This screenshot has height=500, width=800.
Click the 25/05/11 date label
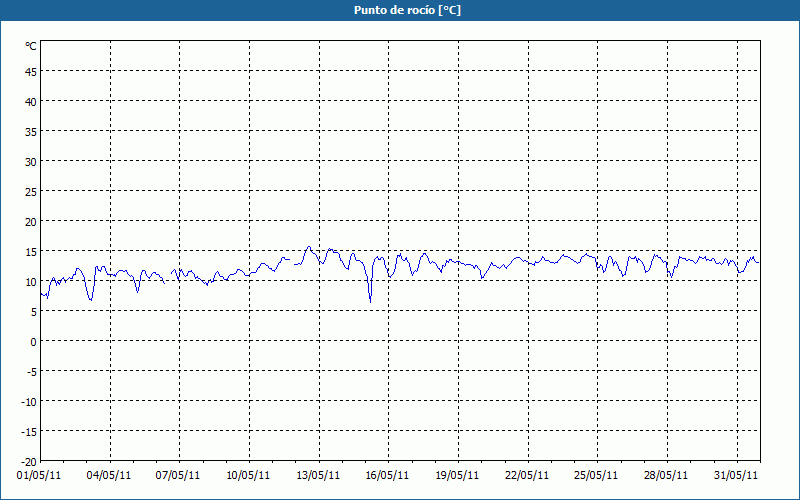coord(596,476)
